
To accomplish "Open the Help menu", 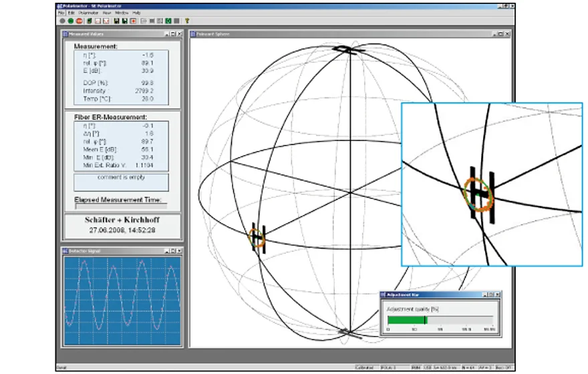I will (136, 13).
